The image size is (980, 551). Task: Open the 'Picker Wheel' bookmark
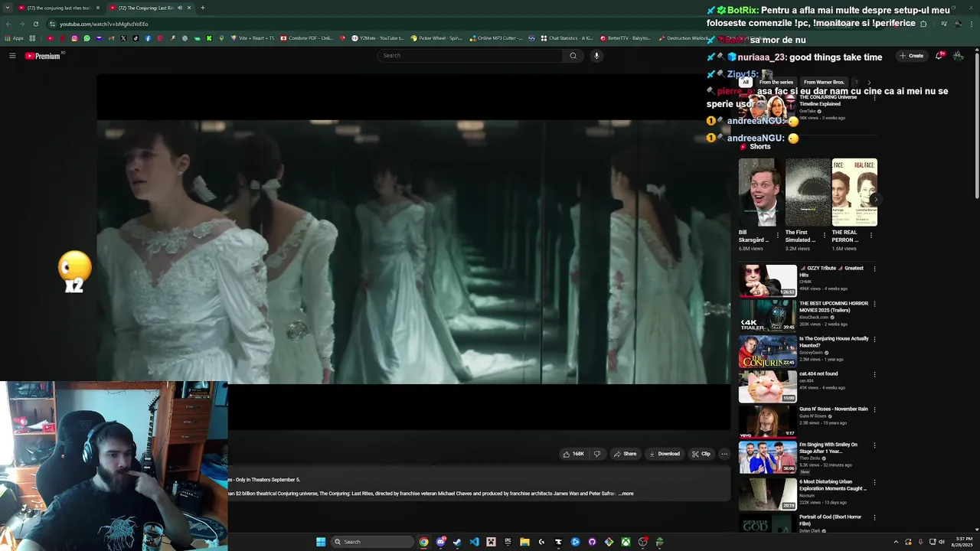[436, 38]
